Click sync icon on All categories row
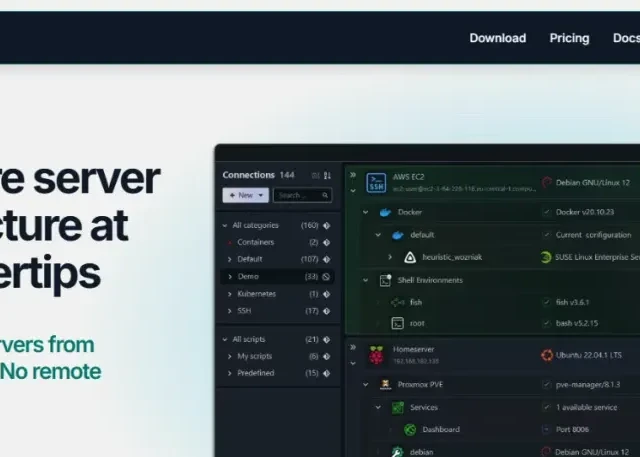 pyautogui.click(x=327, y=225)
